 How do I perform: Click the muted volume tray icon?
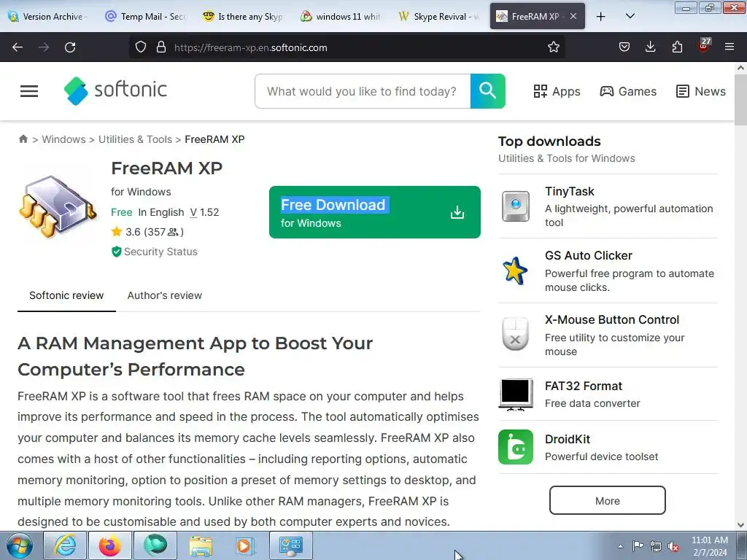(673, 546)
